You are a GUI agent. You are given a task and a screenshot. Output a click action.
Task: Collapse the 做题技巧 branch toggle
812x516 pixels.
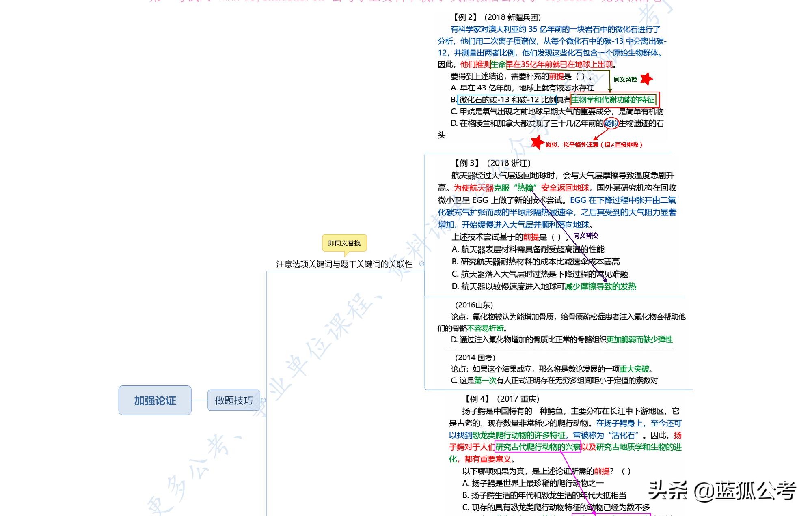pos(263,400)
